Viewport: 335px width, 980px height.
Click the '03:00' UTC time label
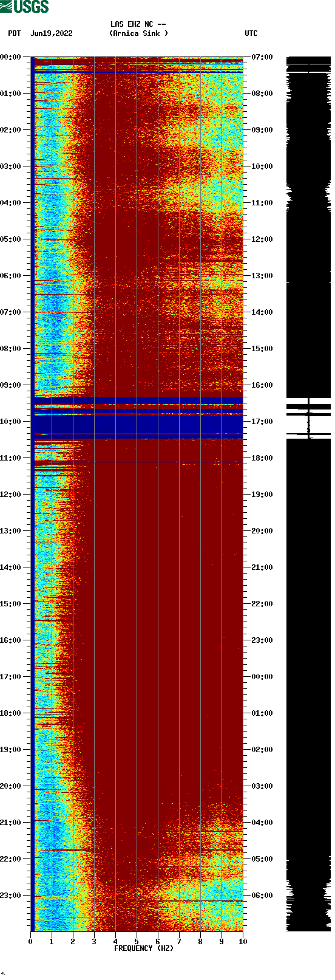pos(262,786)
